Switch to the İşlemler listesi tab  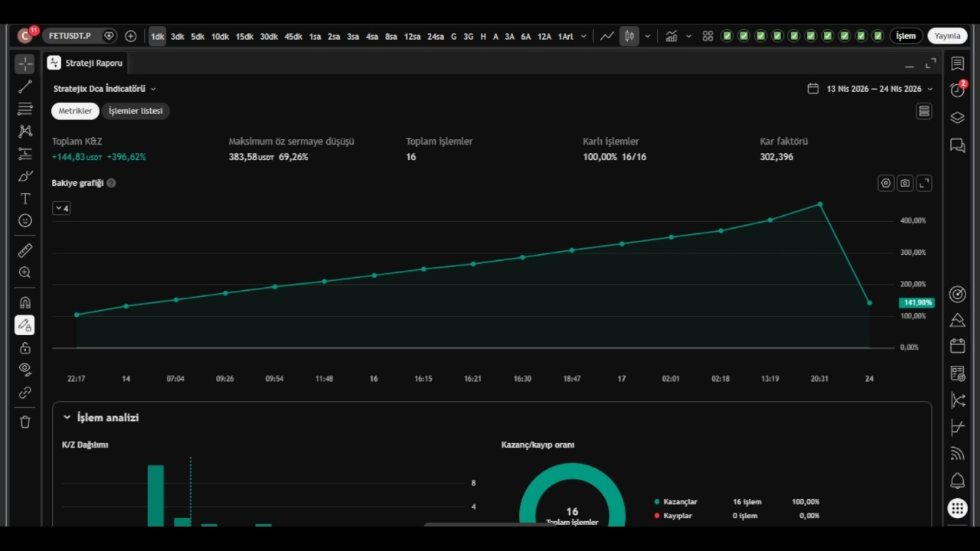point(136,111)
